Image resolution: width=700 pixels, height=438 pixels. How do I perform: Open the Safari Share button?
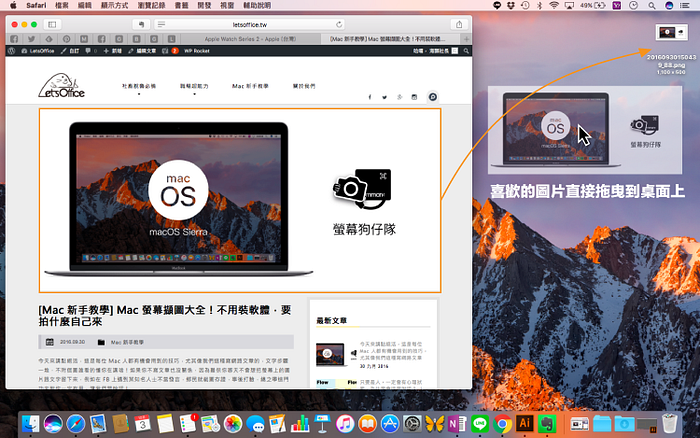(x=459, y=25)
